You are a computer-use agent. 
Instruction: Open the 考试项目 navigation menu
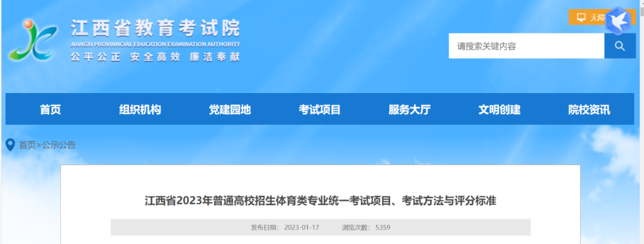(x=320, y=110)
